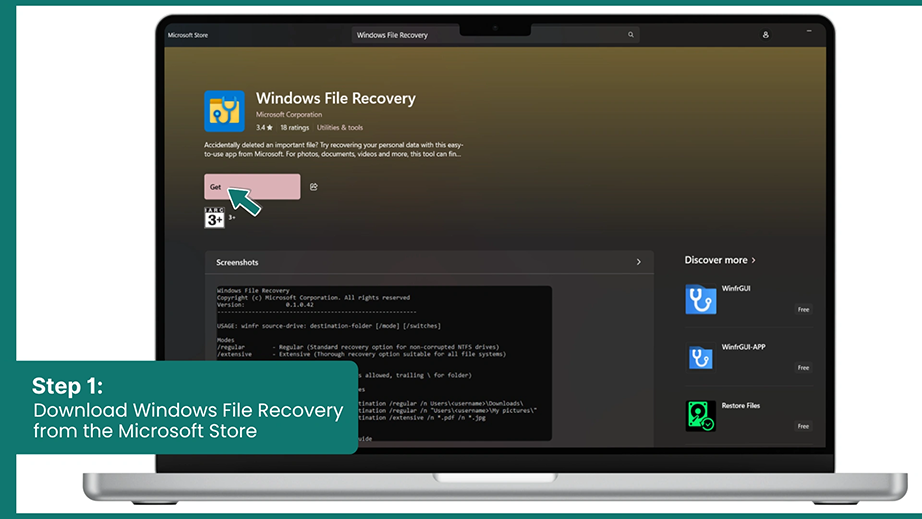Click Free button for Restore Files
Viewport: 922px width, 519px height.
point(803,426)
